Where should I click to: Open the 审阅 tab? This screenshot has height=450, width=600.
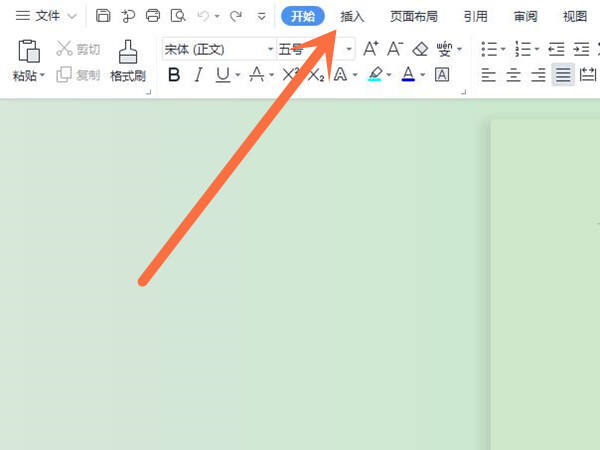tap(525, 16)
